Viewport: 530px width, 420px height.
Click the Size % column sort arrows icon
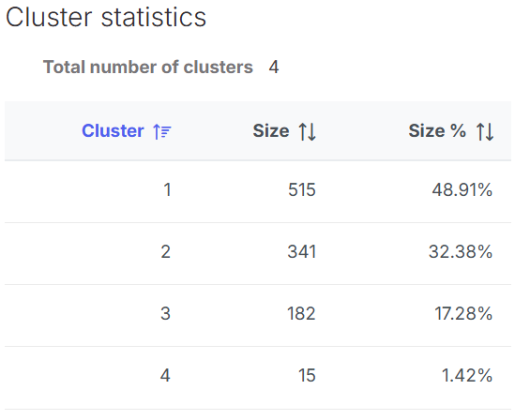pyautogui.click(x=485, y=132)
